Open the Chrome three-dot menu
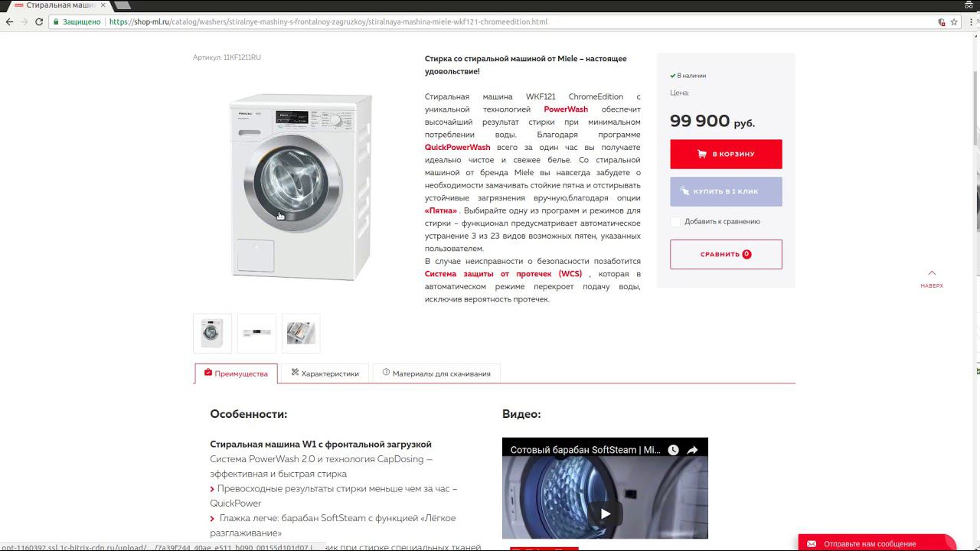 click(970, 21)
